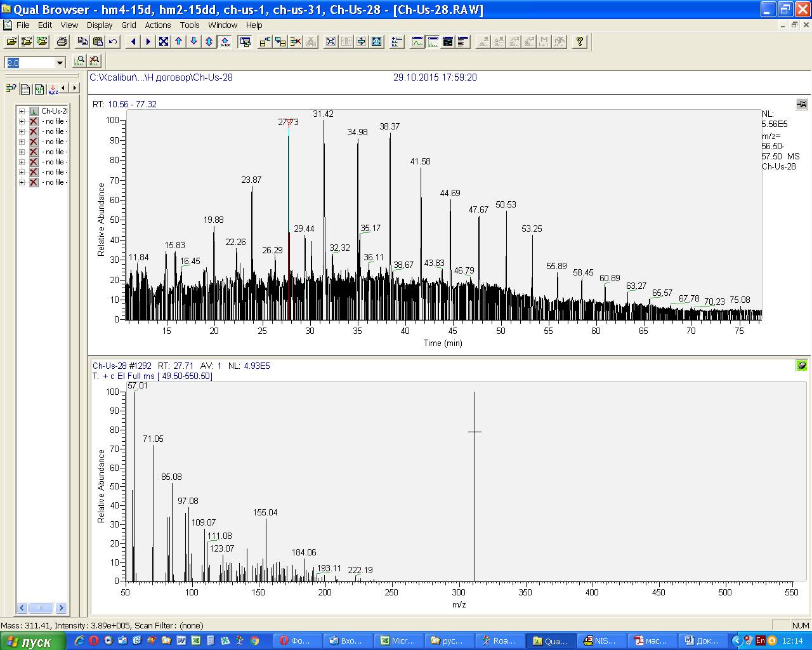Open the 2.0 combo box dropdown

60,63
